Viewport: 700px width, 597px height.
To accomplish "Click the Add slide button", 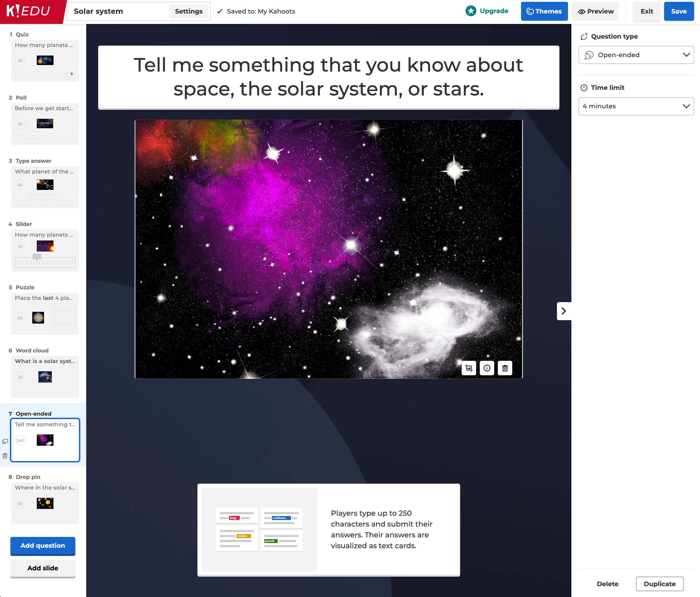I will [43, 568].
